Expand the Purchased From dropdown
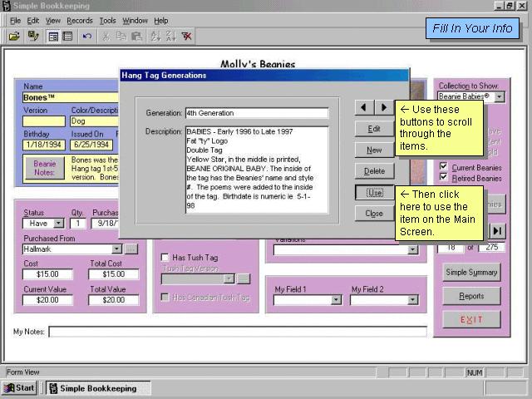The width and height of the screenshot is (532, 399). pyautogui.click(x=117, y=249)
